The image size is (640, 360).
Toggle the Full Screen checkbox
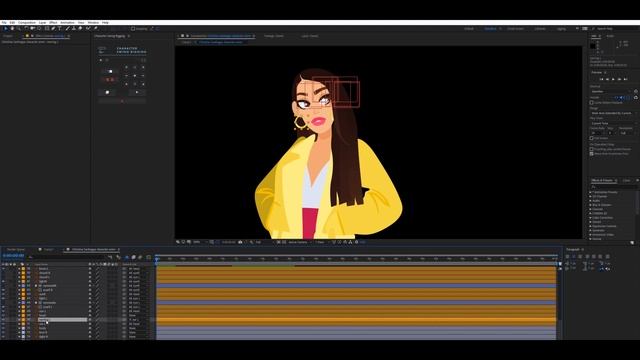(x=591, y=138)
